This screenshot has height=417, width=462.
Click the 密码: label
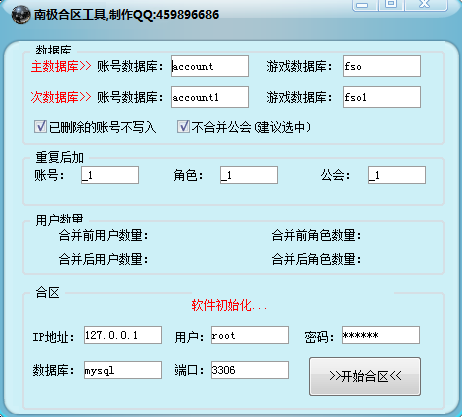pyautogui.click(x=319, y=337)
